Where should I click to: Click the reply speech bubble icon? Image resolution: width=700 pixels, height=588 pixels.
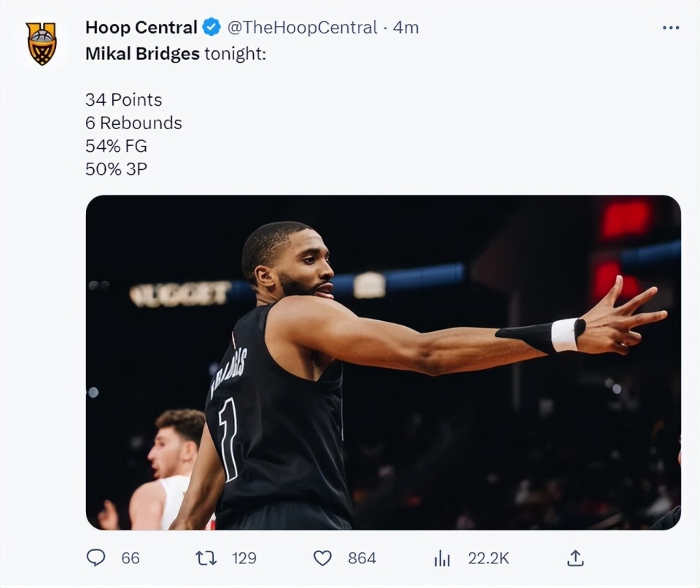(x=96, y=558)
